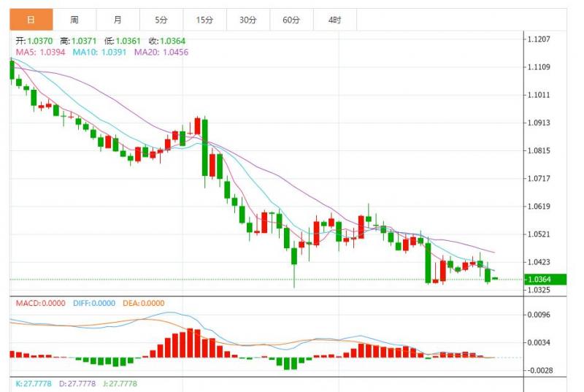Click the 1.0521 price axis label
The image size is (584, 392).
(x=539, y=234)
